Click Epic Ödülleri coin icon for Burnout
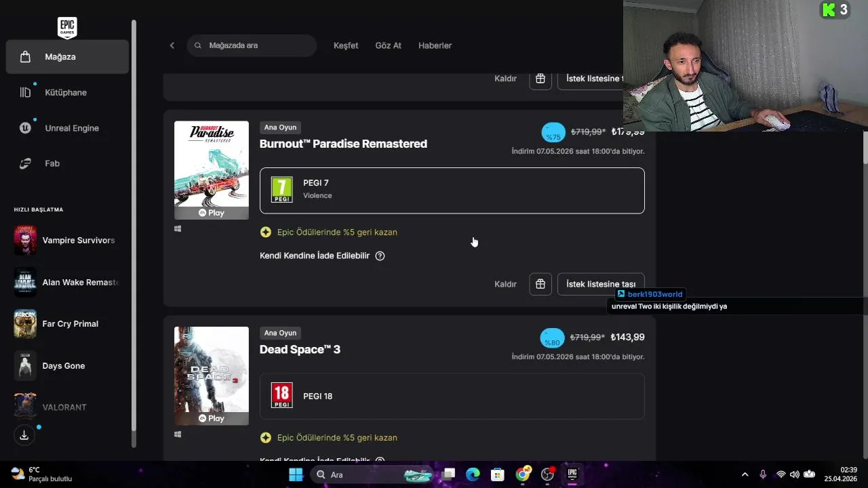 pyautogui.click(x=266, y=232)
